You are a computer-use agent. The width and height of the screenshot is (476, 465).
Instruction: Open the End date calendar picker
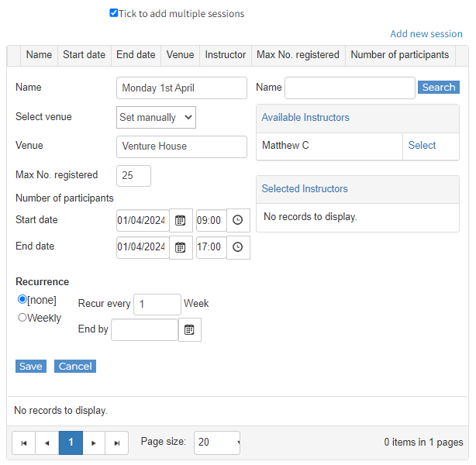[180, 247]
